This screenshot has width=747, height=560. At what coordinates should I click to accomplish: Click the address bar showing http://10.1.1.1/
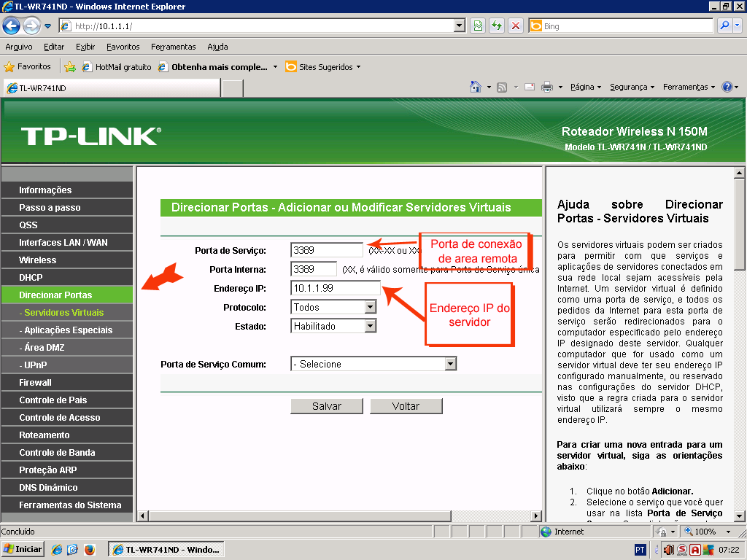pyautogui.click(x=258, y=26)
